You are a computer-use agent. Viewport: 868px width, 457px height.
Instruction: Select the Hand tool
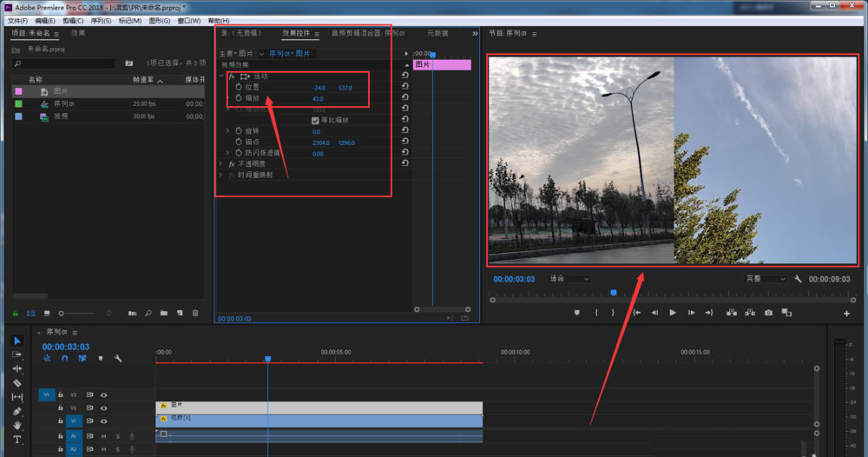pyautogui.click(x=17, y=426)
